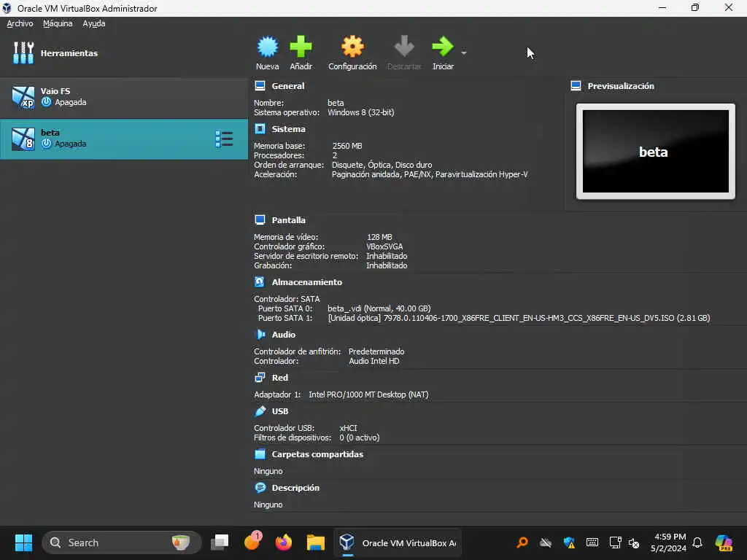This screenshot has width=747, height=560.
Task: Open the Copilot preview icon
Action: (x=724, y=542)
